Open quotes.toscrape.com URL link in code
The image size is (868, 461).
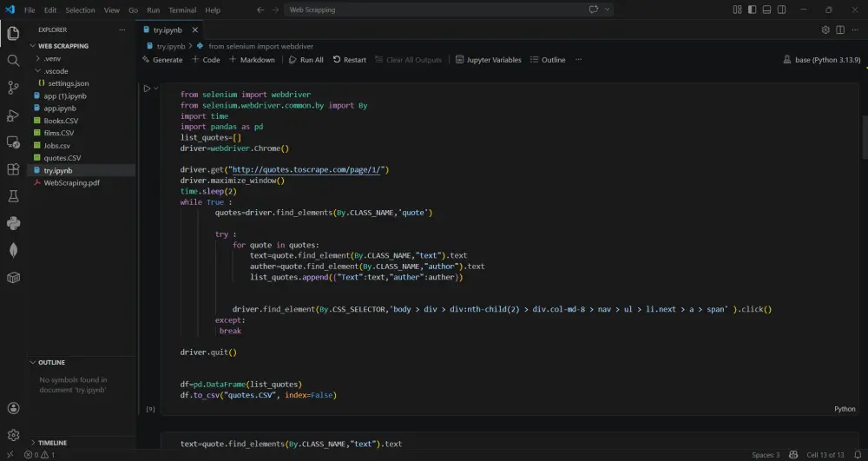point(306,170)
